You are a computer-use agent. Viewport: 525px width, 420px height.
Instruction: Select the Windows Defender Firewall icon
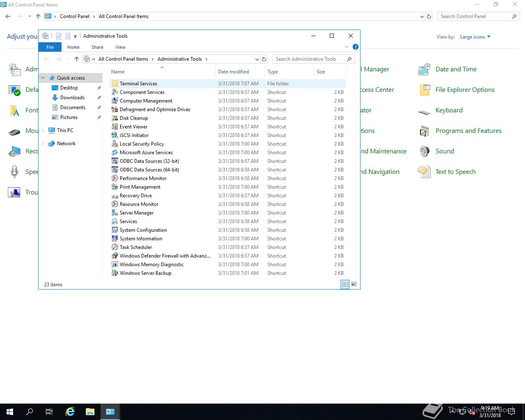click(x=115, y=256)
